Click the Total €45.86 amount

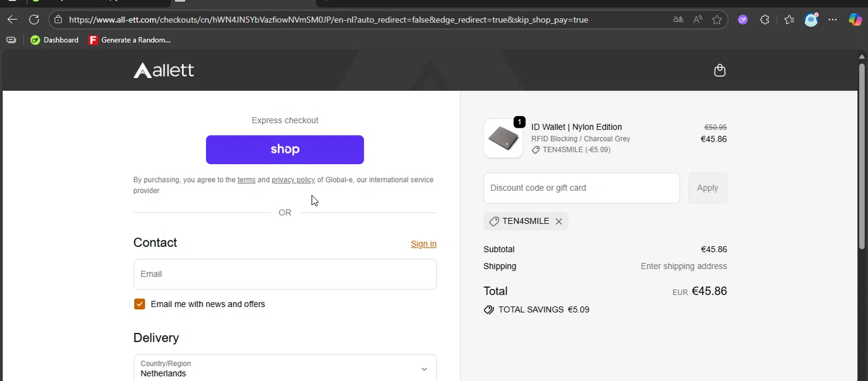click(709, 291)
